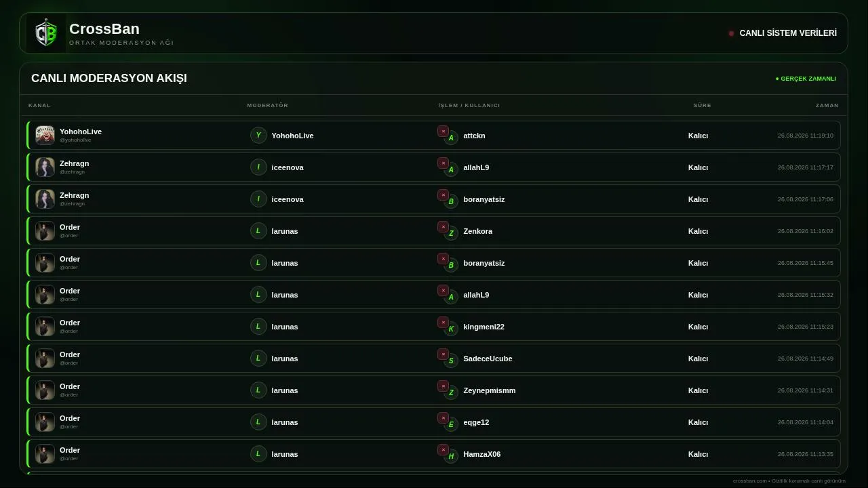Image resolution: width=868 pixels, height=488 pixels.
Task: Click the K user badge of kingmeni22
Action: pos(451,329)
